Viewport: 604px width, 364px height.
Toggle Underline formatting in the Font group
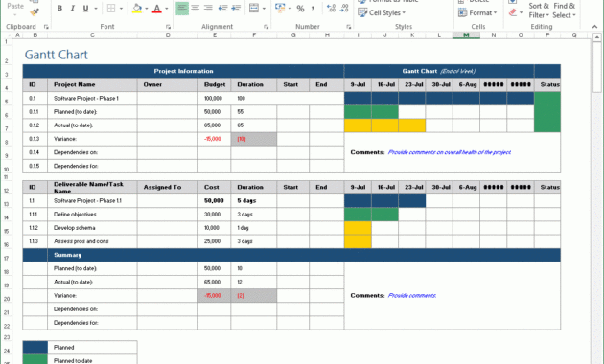click(x=85, y=8)
